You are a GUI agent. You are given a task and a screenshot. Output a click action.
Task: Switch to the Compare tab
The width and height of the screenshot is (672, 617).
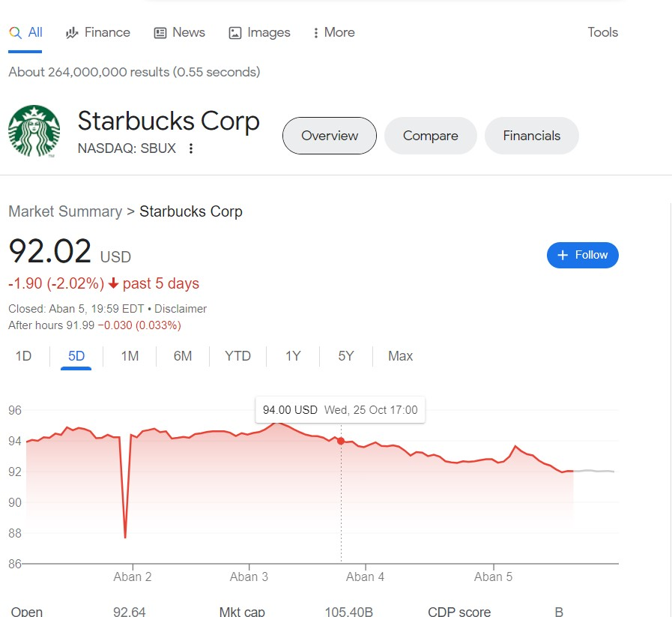(x=430, y=136)
